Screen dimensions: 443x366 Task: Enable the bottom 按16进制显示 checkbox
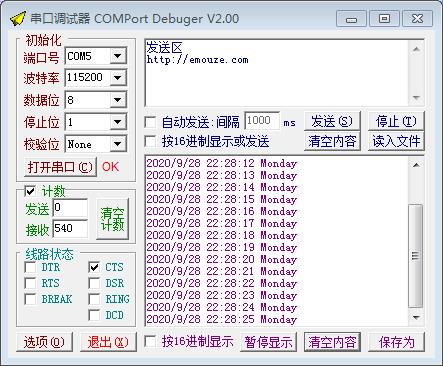150,341
